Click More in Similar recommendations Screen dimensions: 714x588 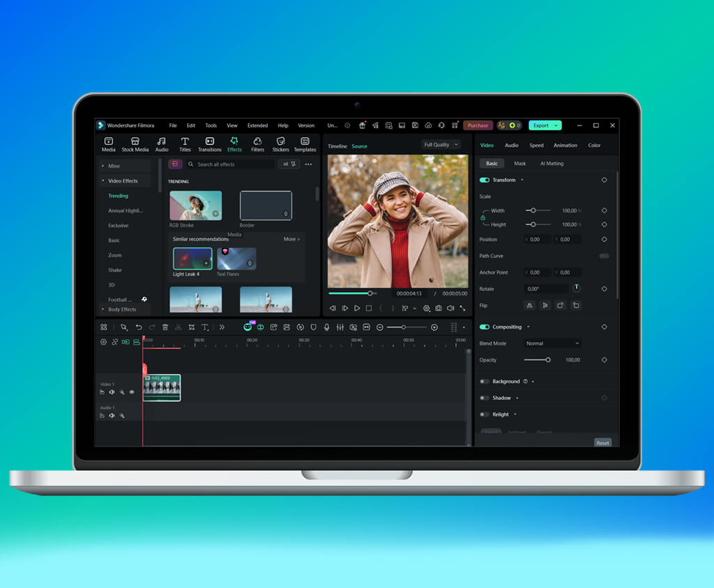tap(291, 239)
